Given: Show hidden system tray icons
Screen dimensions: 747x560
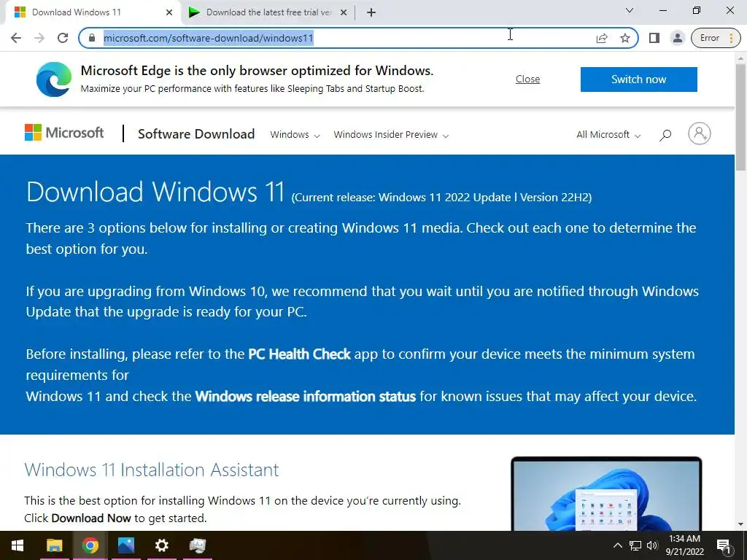Looking at the screenshot, I should tap(617, 545).
